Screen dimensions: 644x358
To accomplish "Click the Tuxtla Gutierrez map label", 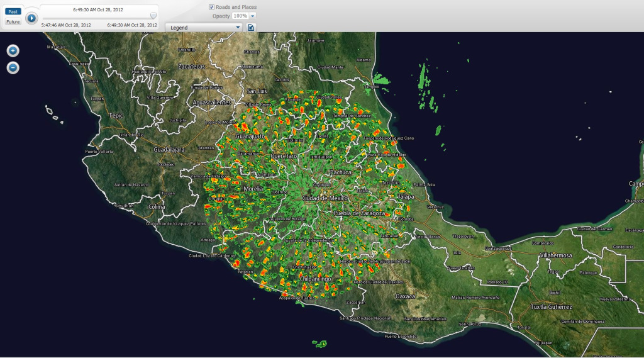I will point(551,306).
